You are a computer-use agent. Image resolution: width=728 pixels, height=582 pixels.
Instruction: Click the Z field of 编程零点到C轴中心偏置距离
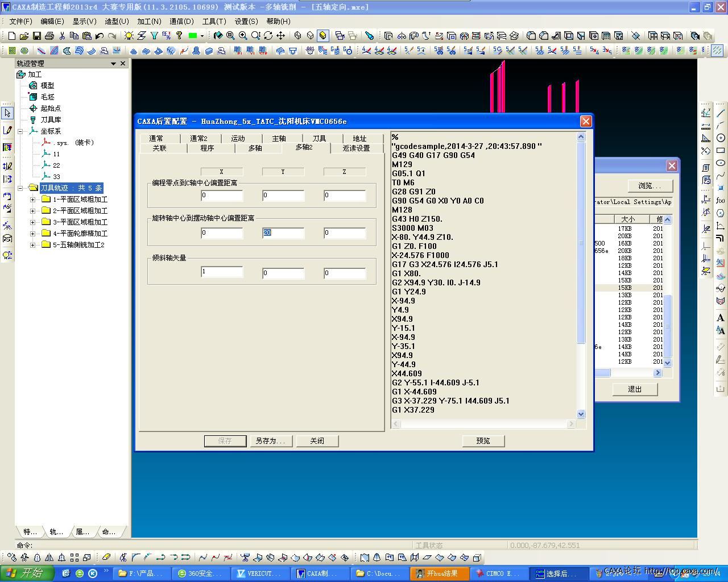(345, 196)
